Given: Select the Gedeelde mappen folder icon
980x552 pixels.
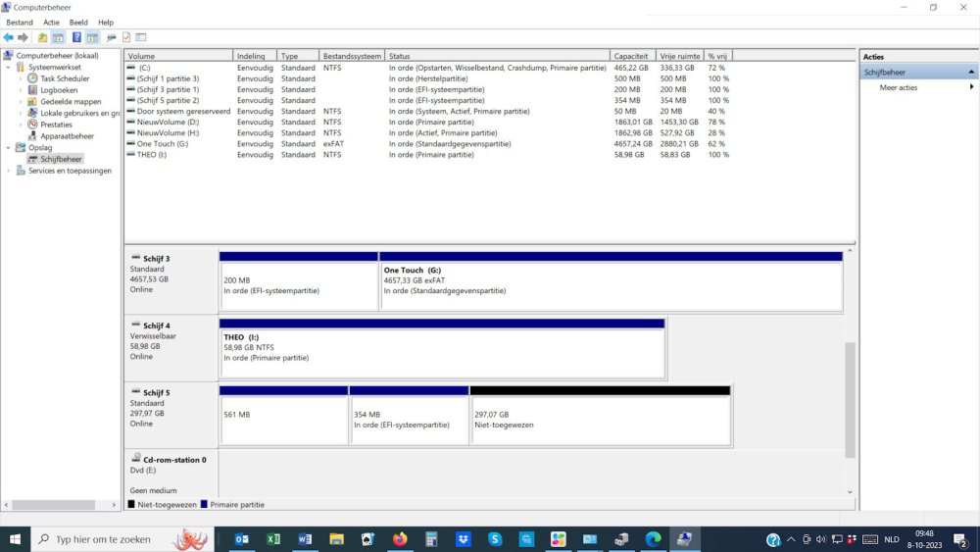Looking at the screenshot, I should pyautogui.click(x=32, y=101).
